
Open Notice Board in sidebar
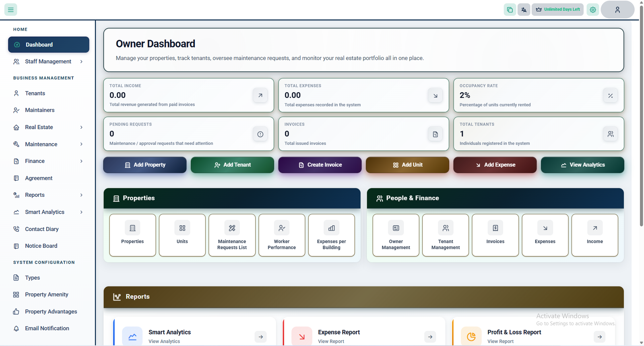[x=49, y=246]
